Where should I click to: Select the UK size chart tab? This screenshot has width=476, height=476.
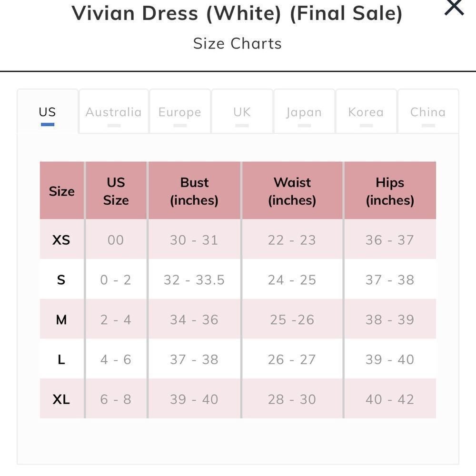242,112
